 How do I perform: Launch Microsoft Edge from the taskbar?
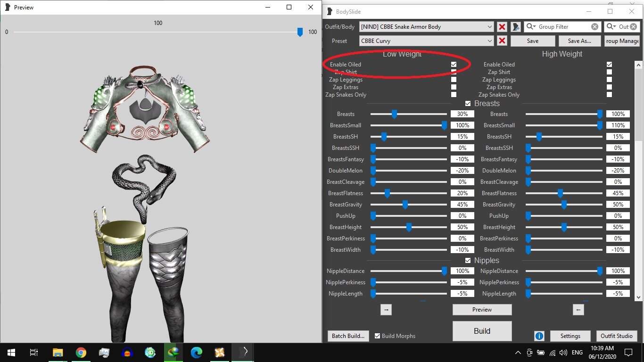[x=197, y=353]
